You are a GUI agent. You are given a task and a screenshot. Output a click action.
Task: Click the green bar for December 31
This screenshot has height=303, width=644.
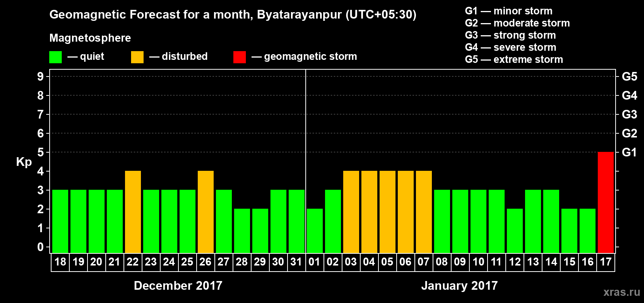click(x=297, y=221)
